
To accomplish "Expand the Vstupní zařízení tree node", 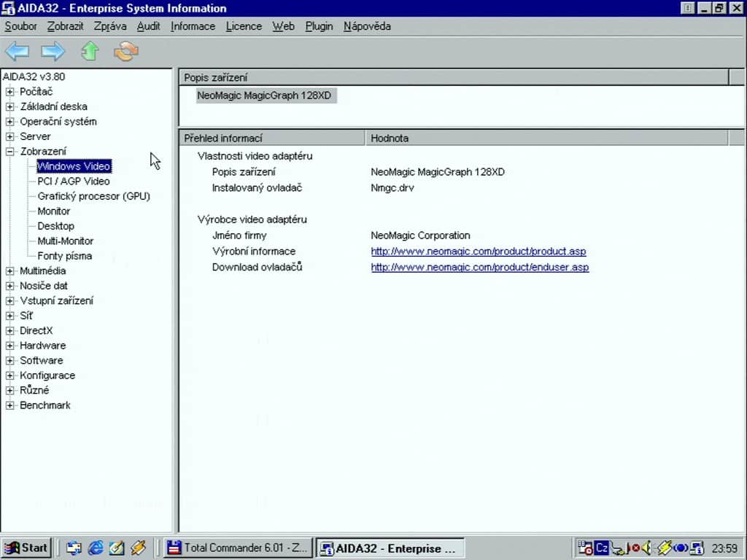I will click(9, 301).
